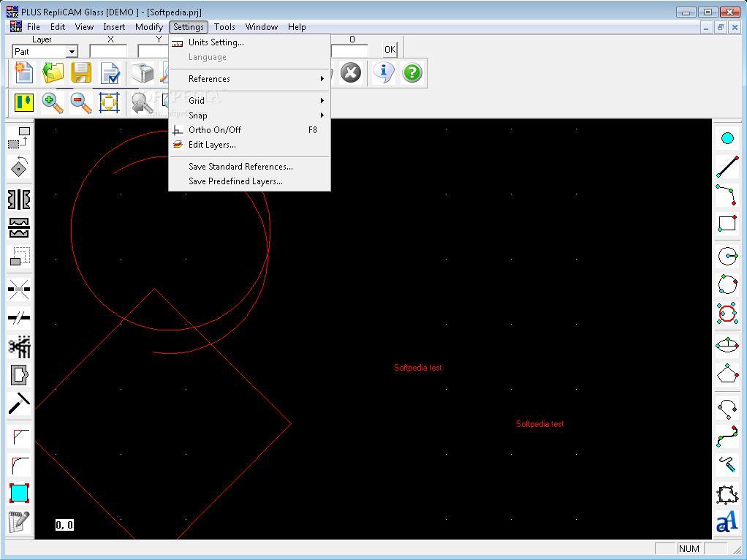Open an existing project with the folder icon
747x560 pixels.
coord(52,72)
